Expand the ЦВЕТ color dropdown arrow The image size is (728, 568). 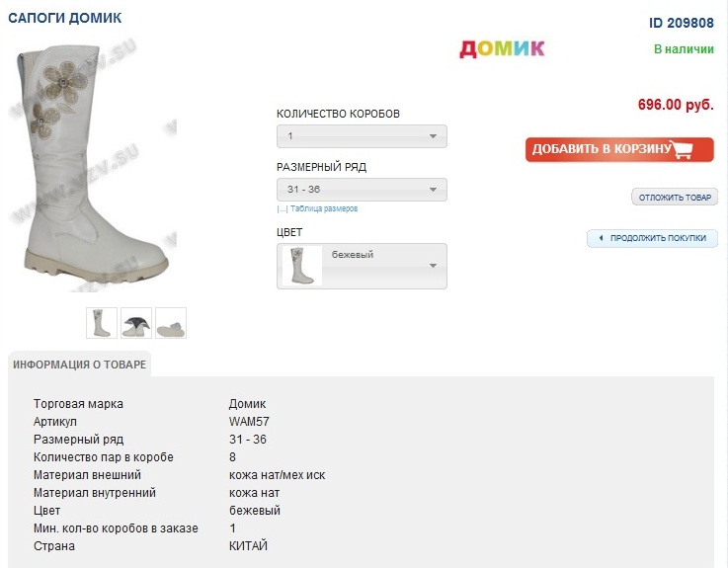pos(433,266)
